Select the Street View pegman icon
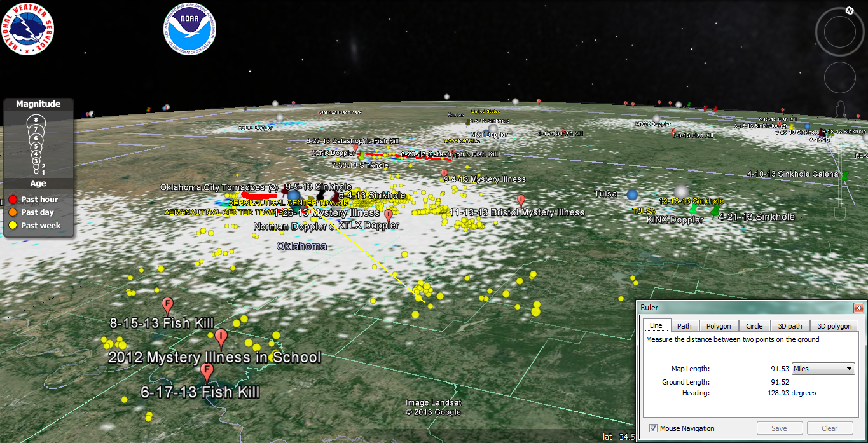868x443 pixels. point(839,108)
